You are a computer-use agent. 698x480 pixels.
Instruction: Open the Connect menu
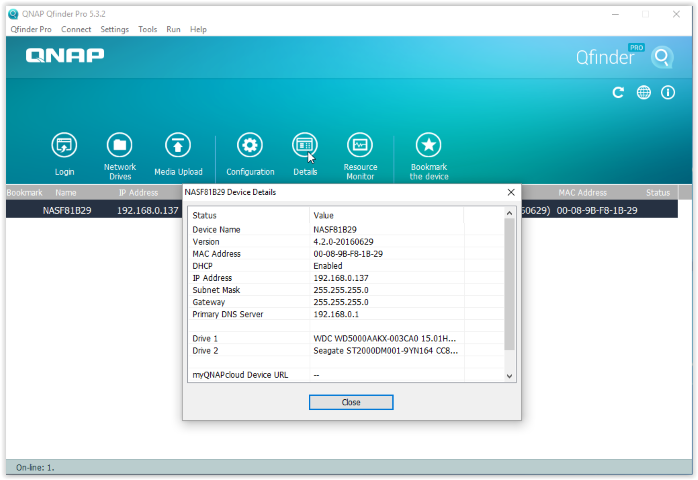(76, 30)
